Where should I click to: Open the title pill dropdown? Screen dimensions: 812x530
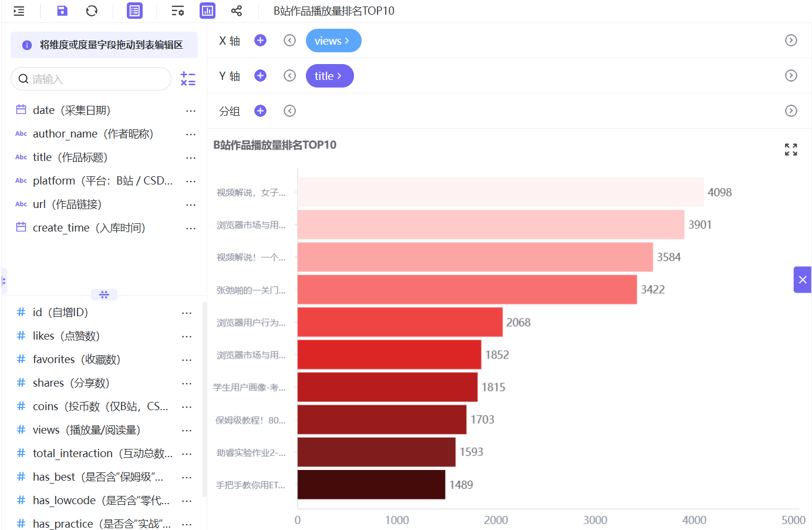point(329,76)
